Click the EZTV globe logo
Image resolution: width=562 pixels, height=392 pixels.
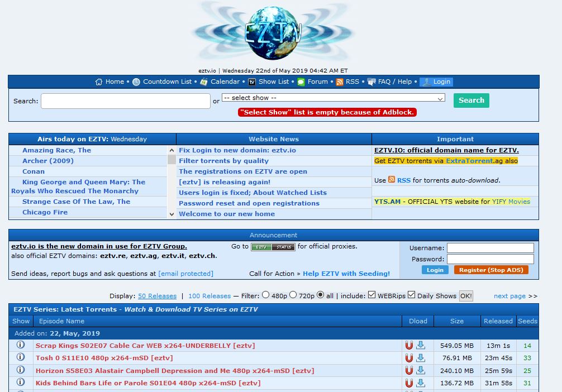tap(273, 32)
